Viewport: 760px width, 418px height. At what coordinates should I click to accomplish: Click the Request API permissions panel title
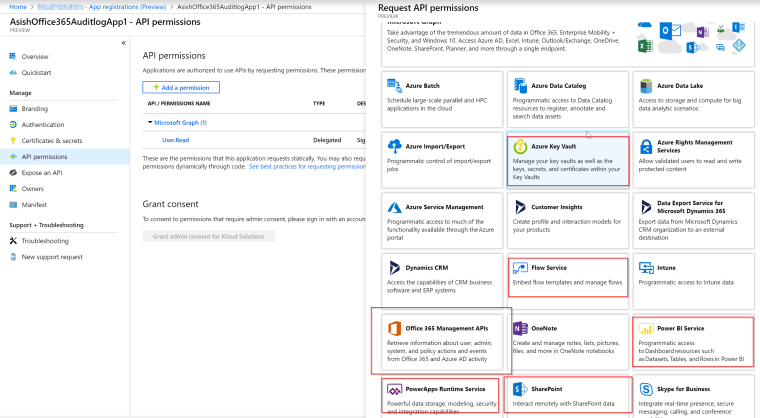428,8
